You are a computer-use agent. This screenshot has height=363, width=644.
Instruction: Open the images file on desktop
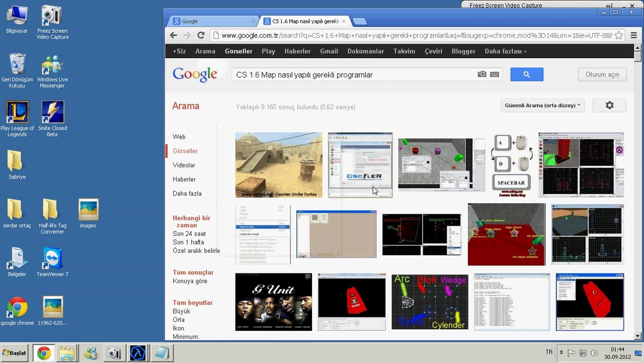click(x=88, y=214)
